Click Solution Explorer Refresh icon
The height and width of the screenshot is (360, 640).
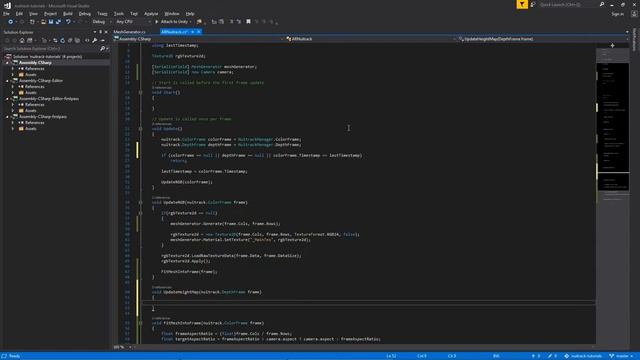pyautogui.click(x=62, y=40)
